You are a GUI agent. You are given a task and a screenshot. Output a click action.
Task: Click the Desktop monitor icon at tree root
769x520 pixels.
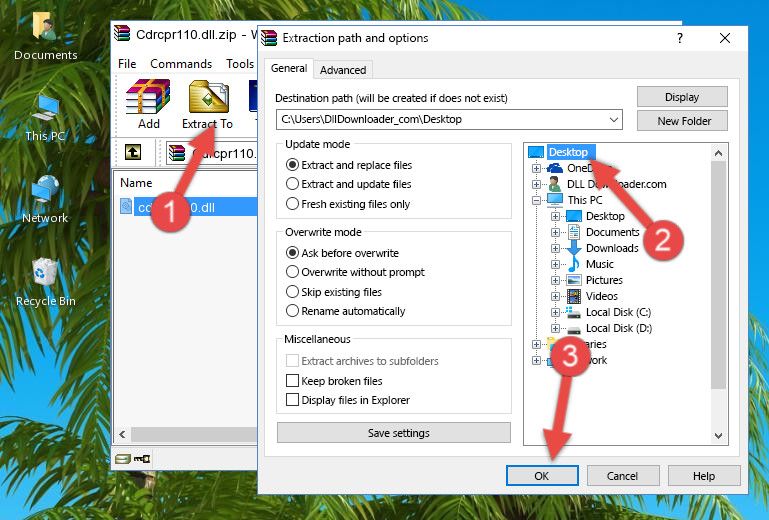[x=536, y=152]
